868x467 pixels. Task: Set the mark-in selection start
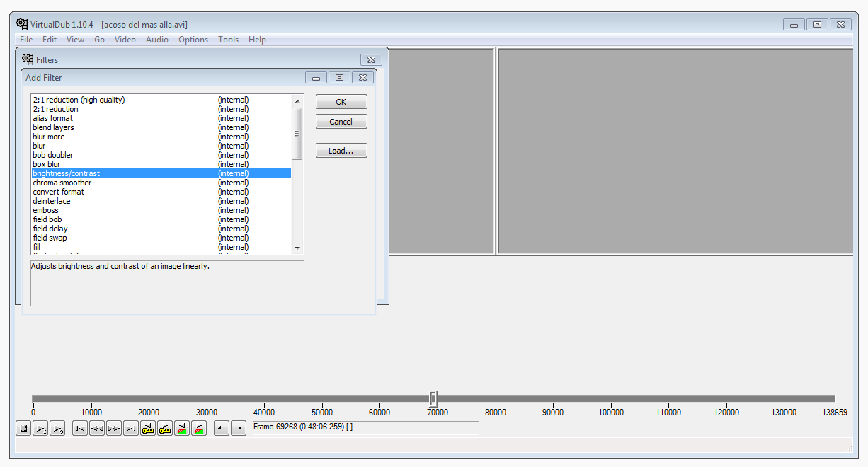[x=222, y=428]
